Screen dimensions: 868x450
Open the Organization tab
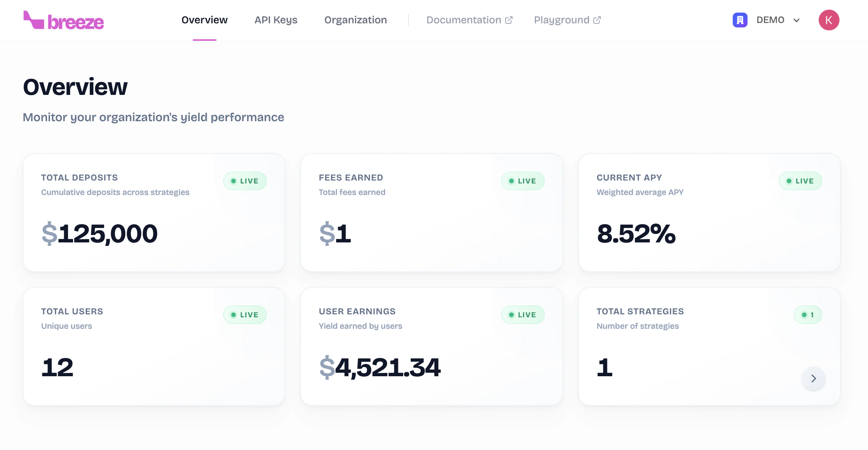355,20
